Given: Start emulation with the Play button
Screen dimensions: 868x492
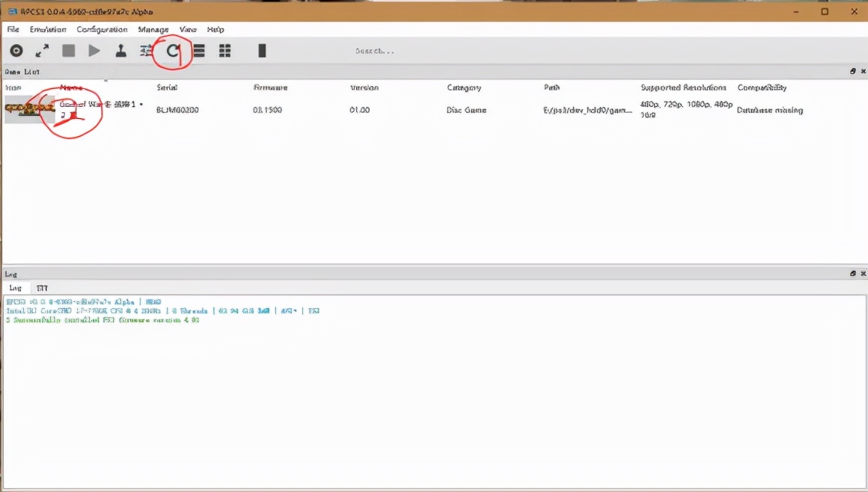Looking at the screenshot, I should click(94, 51).
